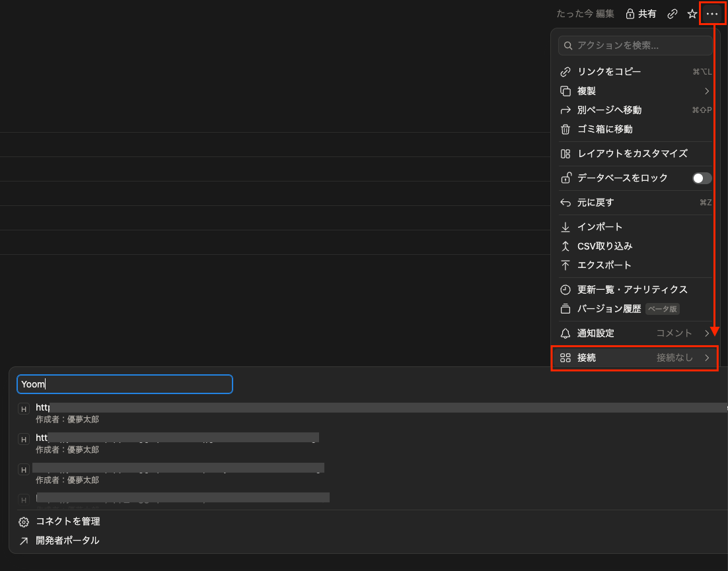Open the three-dot more options menu
728x571 pixels.
pyautogui.click(x=711, y=14)
